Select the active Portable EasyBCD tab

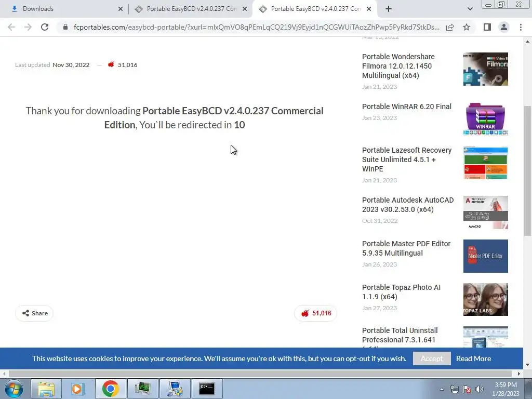[x=315, y=9]
